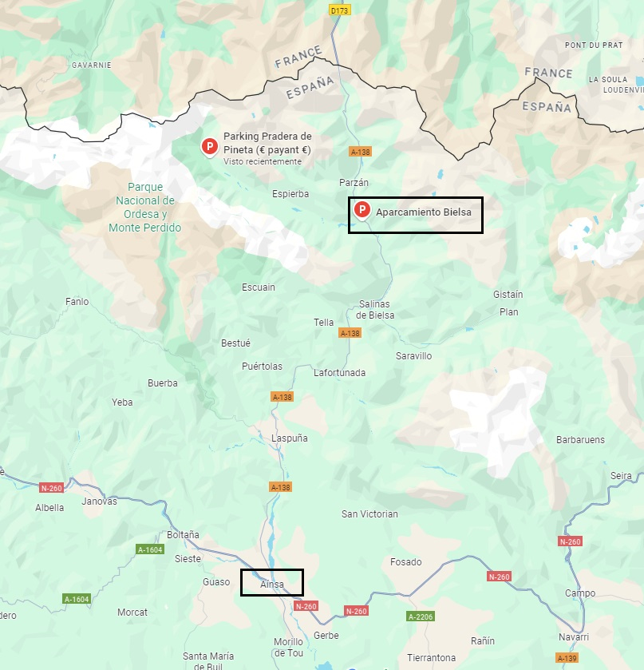The width and height of the screenshot is (644, 670).
Task: Click the San Victorian label
Action: (x=369, y=514)
